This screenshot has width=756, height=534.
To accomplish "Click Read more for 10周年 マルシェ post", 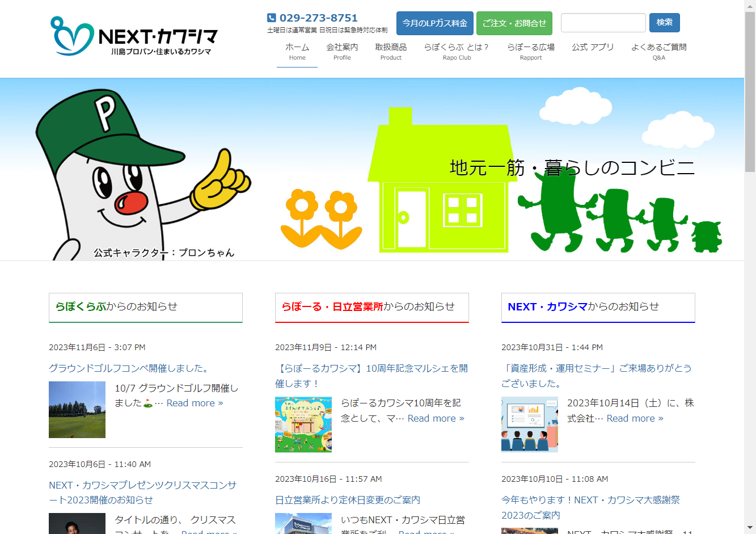I will point(436,418).
